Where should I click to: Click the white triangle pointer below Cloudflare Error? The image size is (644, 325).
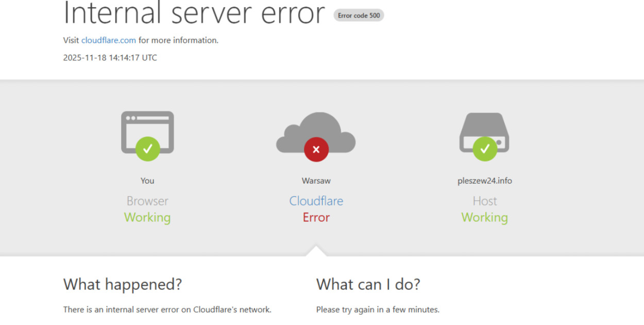pyautogui.click(x=316, y=251)
